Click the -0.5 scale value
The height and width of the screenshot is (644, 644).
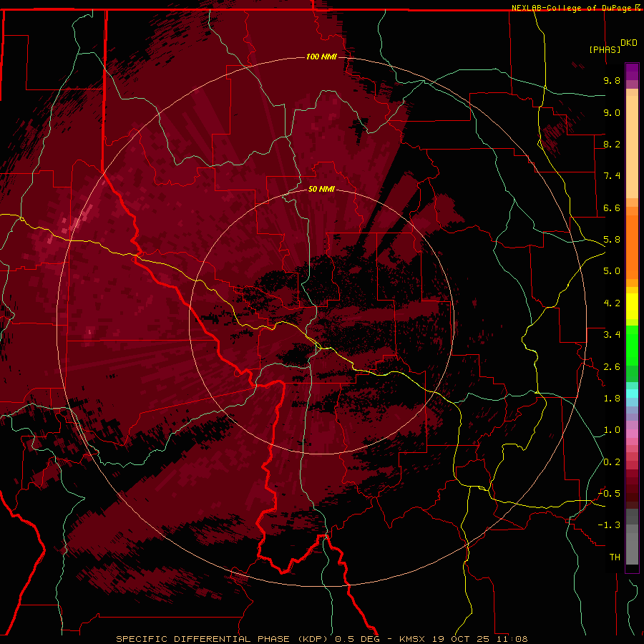pos(610,494)
